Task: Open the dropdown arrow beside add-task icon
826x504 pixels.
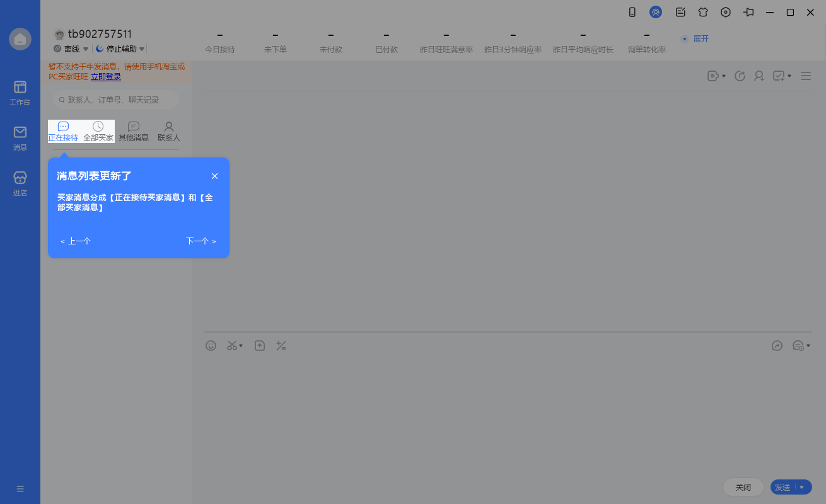Action: (x=789, y=76)
